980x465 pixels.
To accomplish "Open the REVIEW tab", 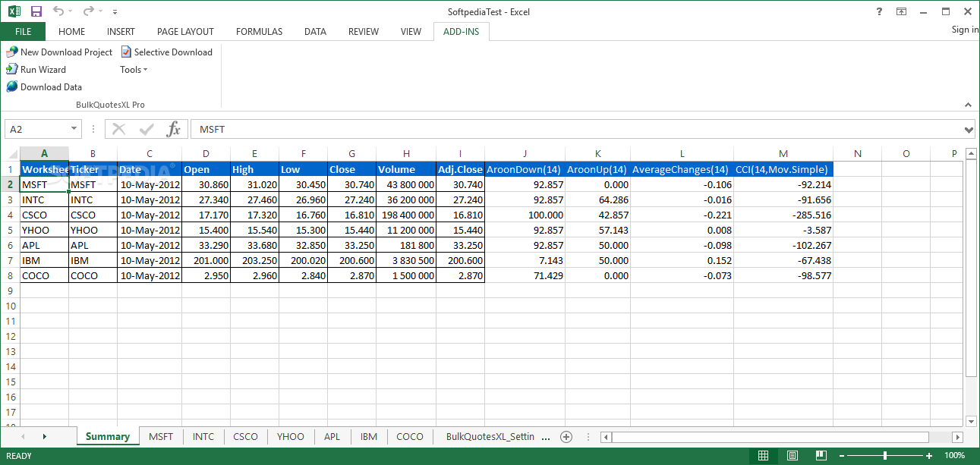I will [x=364, y=31].
